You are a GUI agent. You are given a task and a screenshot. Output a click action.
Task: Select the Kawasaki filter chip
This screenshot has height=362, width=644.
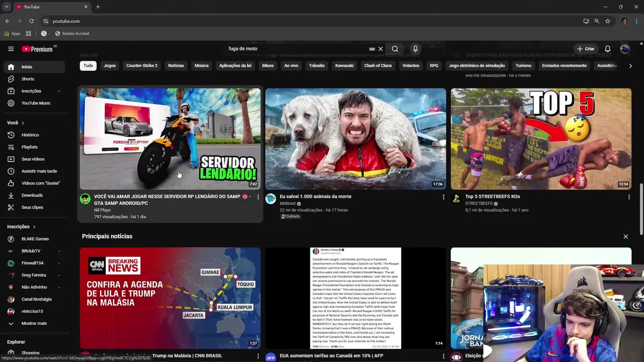tap(345, 65)
